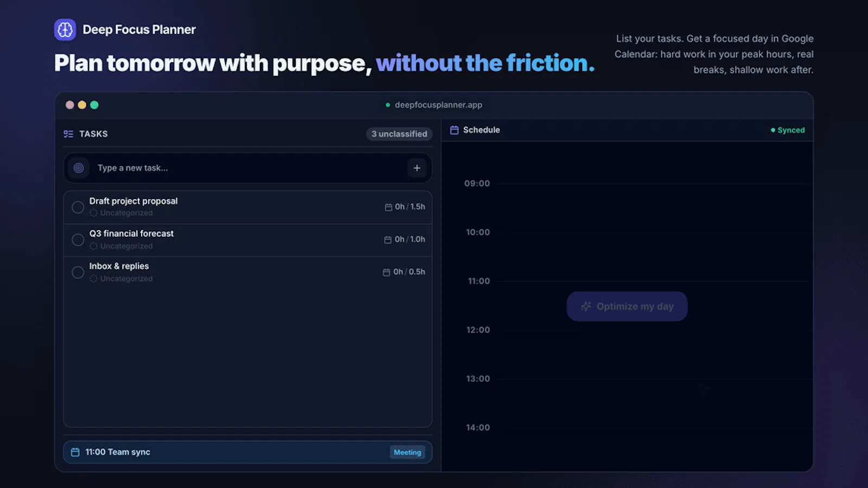Click the 10:00 time label
Image resolution: width=868 pixels, height=488 pixels.
478,232
